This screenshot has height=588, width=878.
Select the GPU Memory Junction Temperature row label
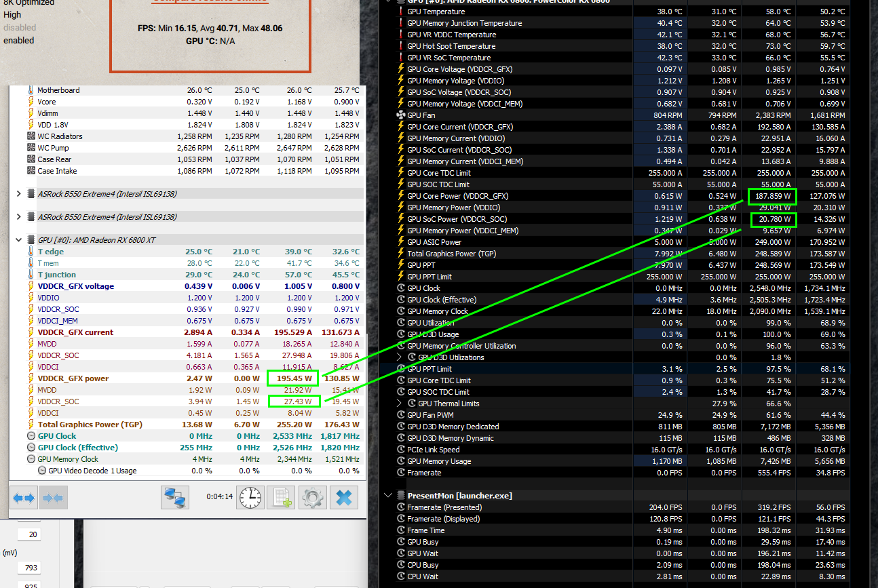pyautogui.click(x=465, y=23)
